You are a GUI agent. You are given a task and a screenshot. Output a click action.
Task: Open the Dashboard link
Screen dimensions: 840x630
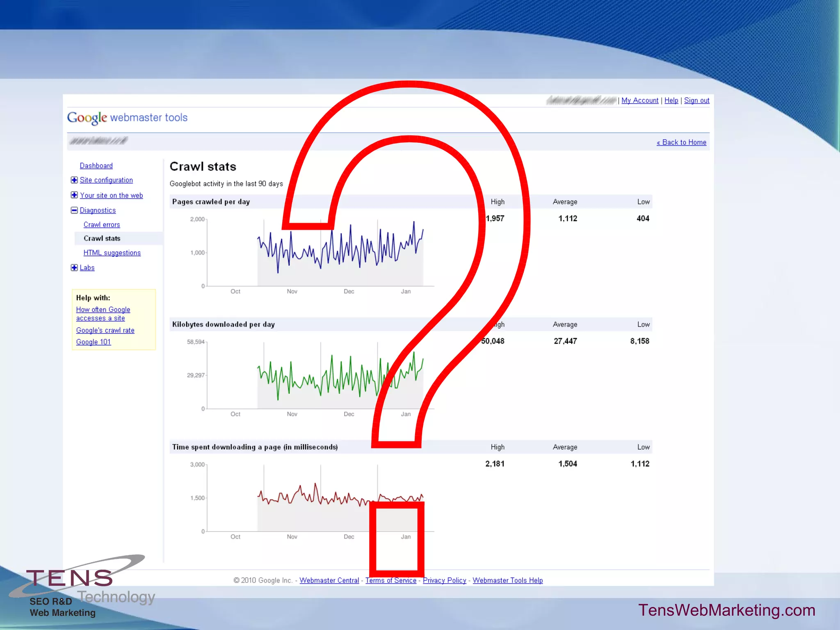96,166
